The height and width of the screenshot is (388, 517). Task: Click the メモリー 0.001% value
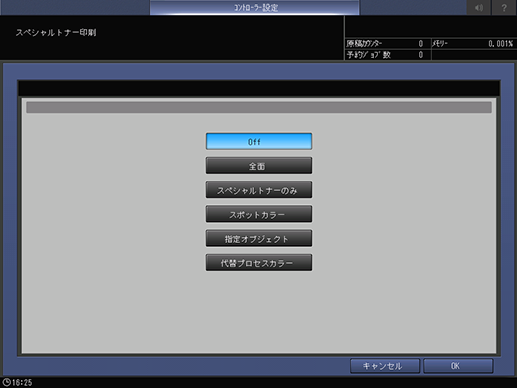[x=500, y=44]
